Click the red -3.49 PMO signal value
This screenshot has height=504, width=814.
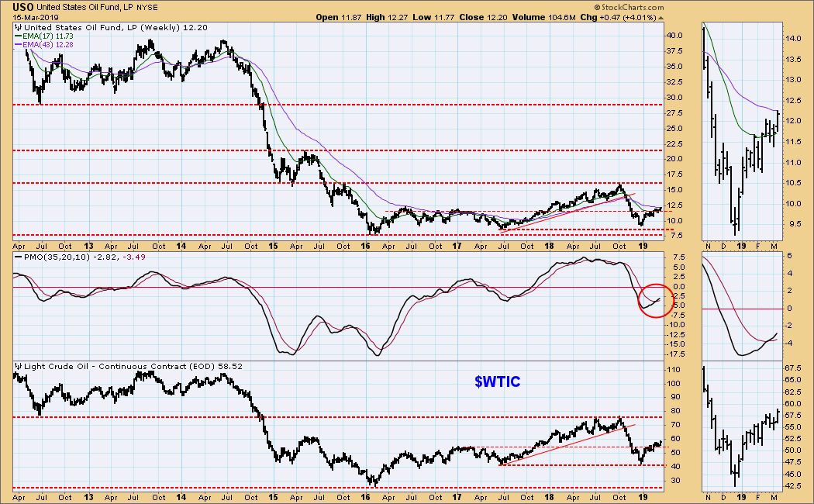pyautogui.click(x=134, y=257)
